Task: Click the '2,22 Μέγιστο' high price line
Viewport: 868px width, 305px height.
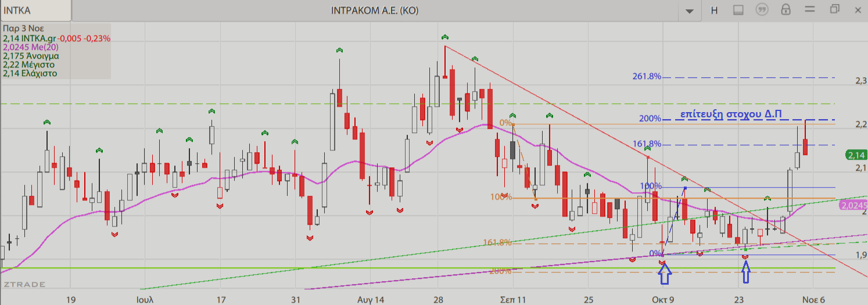Action: pyautogui.click(x=29, y=65)
